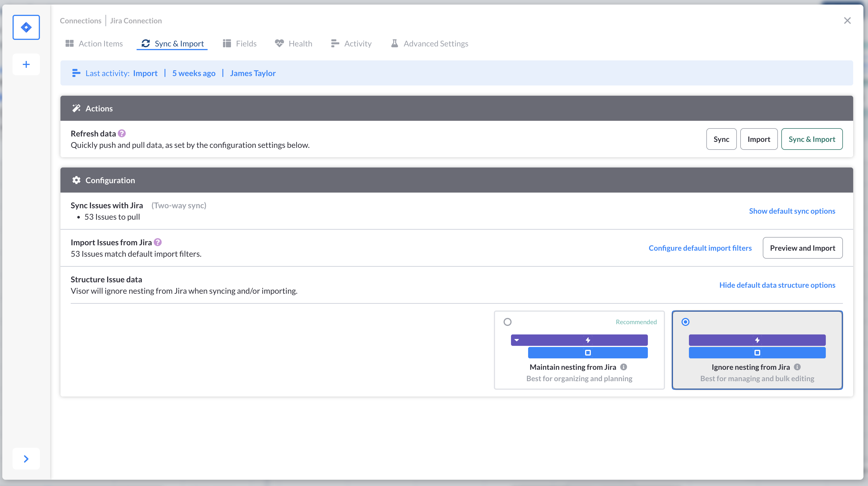Click 'Best for managing and bulk editing' caption

tap(757, 379)
